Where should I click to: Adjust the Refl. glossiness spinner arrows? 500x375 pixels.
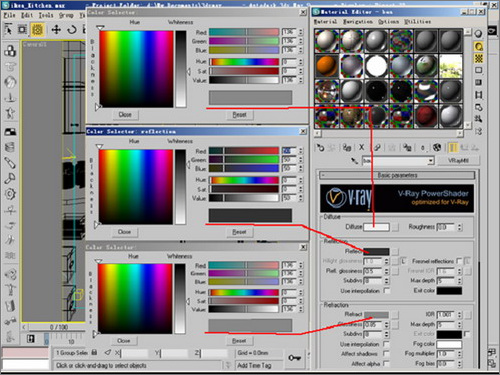point(387,271)
